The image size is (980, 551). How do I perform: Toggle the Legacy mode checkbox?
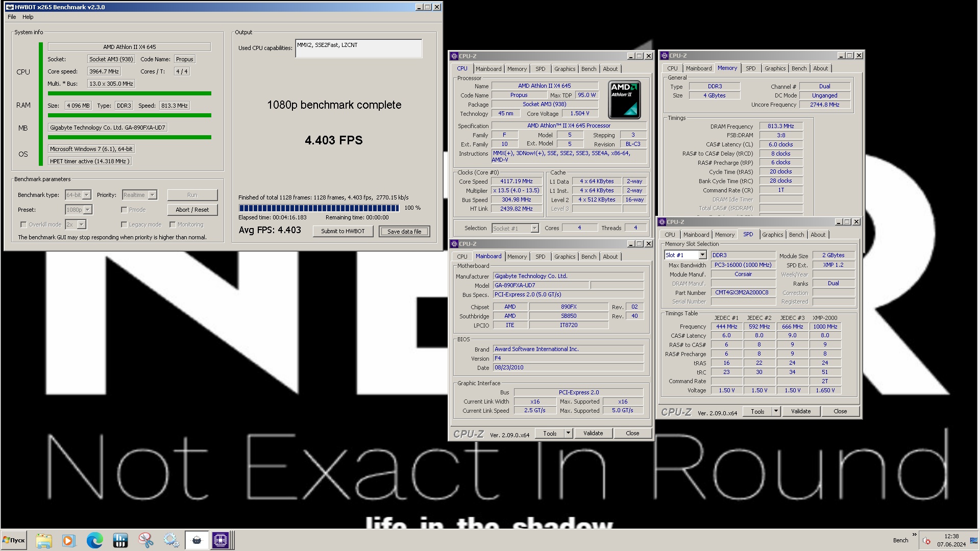click(x=124, y=224)
